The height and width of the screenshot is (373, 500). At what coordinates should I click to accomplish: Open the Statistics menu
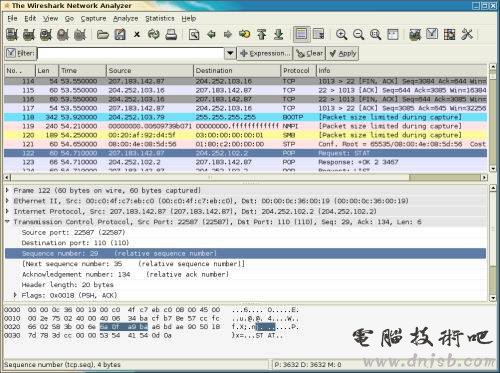click(160, 18)
